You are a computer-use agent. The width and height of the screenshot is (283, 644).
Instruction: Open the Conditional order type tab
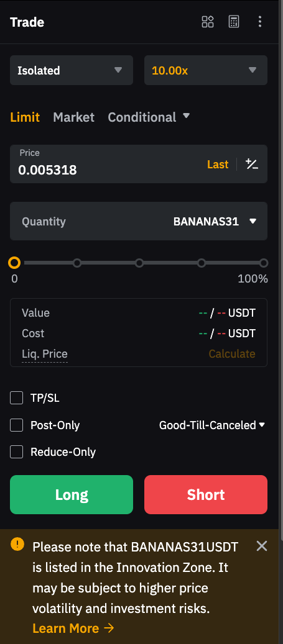[149, 117]
